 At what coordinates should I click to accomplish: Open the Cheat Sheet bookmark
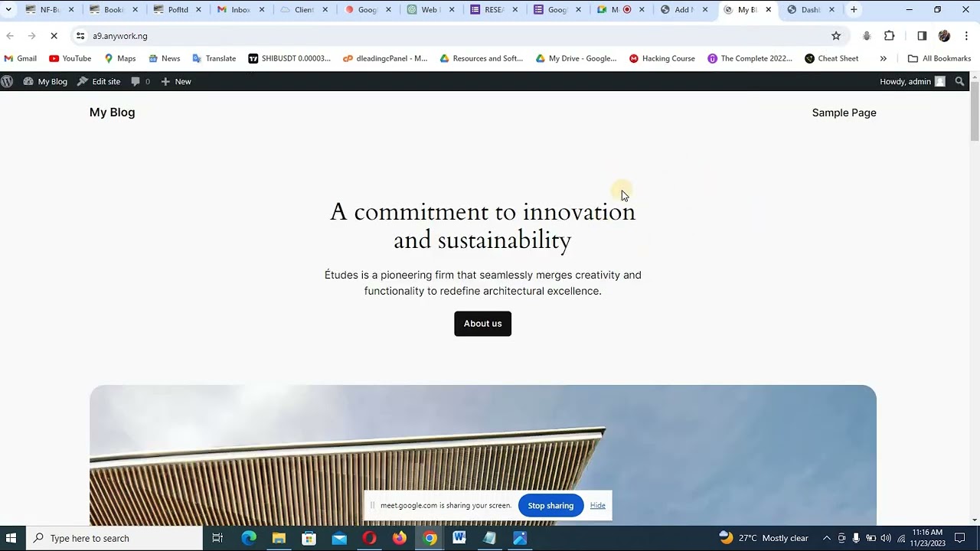831,58
